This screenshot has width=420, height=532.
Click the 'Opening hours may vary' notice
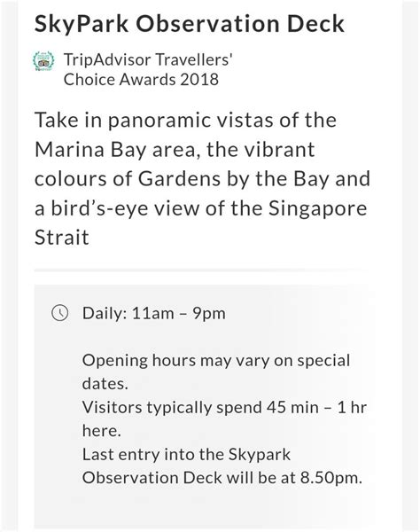tap(216, 372)
